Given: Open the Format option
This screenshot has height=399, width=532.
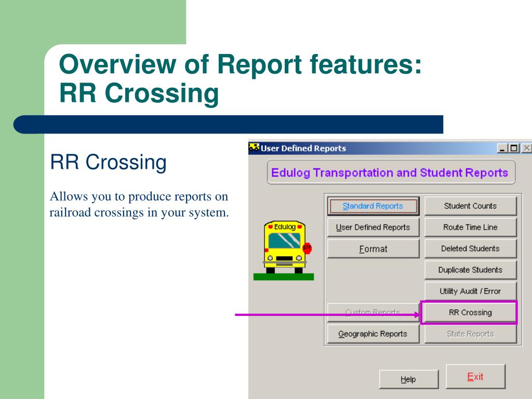Looking at the screenshot, I should tap(373, 249).
